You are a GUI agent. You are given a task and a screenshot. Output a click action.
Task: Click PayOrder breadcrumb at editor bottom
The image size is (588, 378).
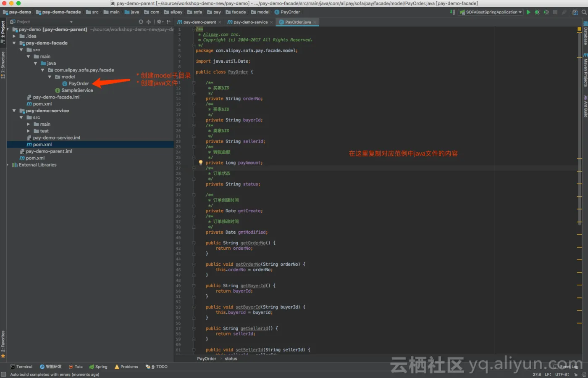pos(207,359)
